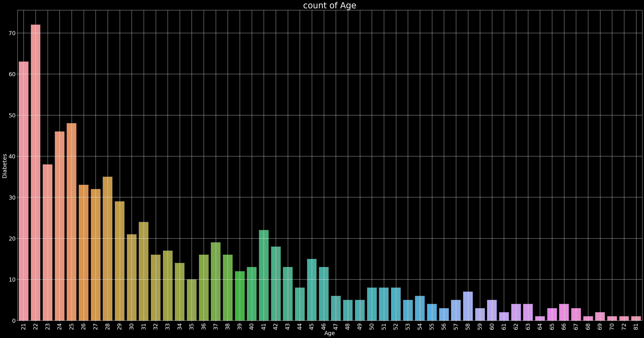Click the y-axis tick label '60'
The width and height of the screenshot is (644, 338).
coord(13,74)
